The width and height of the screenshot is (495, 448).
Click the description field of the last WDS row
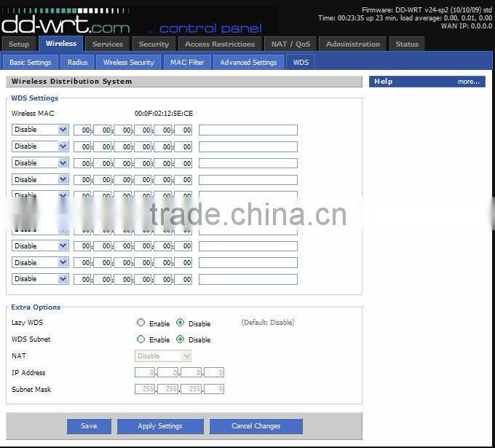point(248,279)
